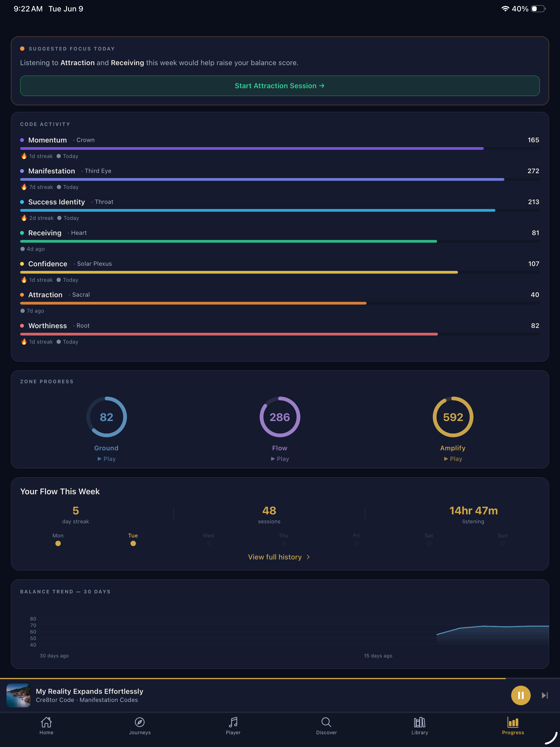The width and height of the screenshot is (560, 747).
Task: Select Thursday's streak dot
Action: (284, 543)
